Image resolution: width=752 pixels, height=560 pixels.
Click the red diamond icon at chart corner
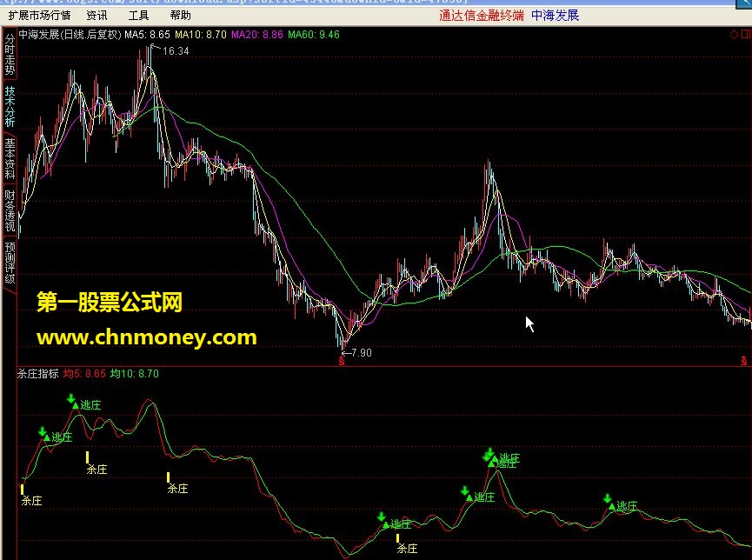point(734,34)
